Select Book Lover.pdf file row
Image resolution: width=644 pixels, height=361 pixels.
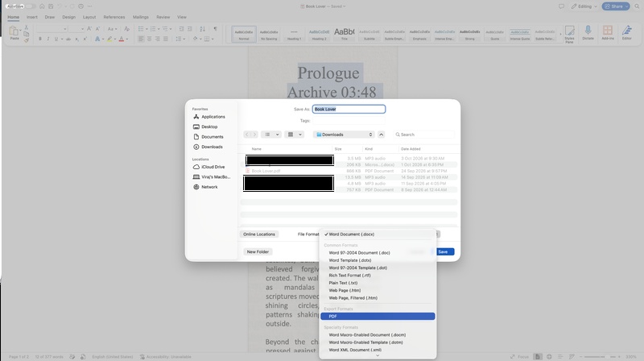pyautogui.click(x=349, y=171)
